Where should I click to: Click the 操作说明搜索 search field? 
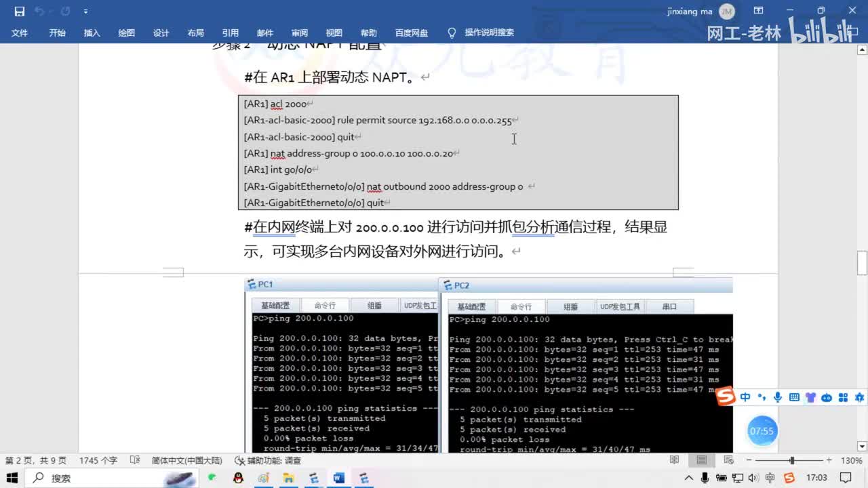(x=489, y=33)
